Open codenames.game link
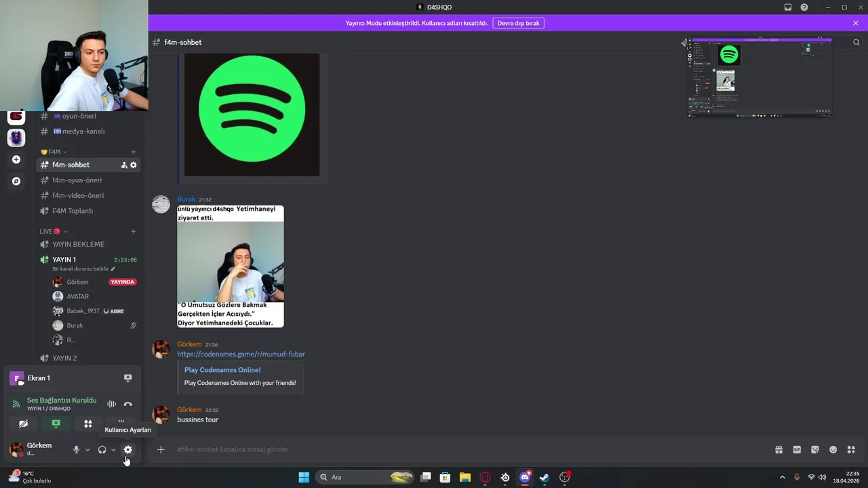 point(241,354)
